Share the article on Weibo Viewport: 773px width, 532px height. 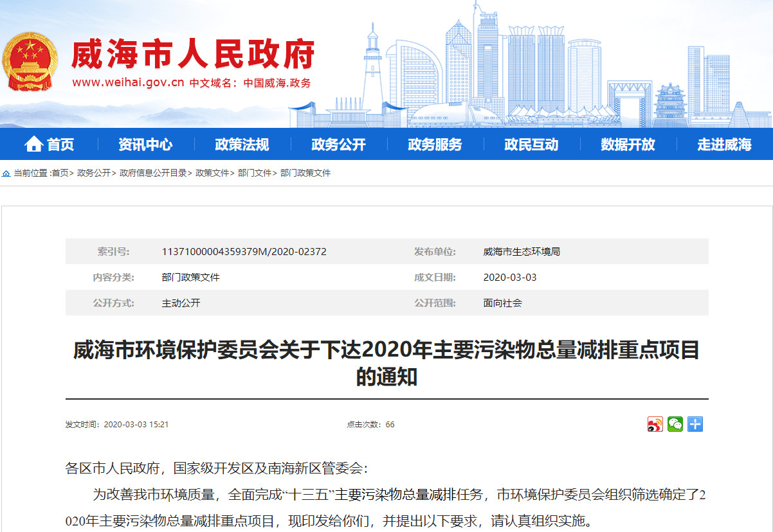(655, 424)
